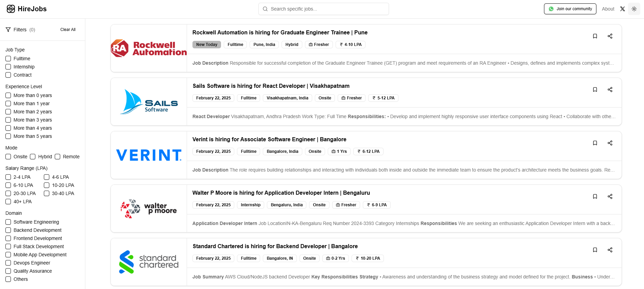The height and width of the screenshot is (289, 644).
Task: Bookmark the Standard Chartered Backend Developer job
Action: point(595,250)
